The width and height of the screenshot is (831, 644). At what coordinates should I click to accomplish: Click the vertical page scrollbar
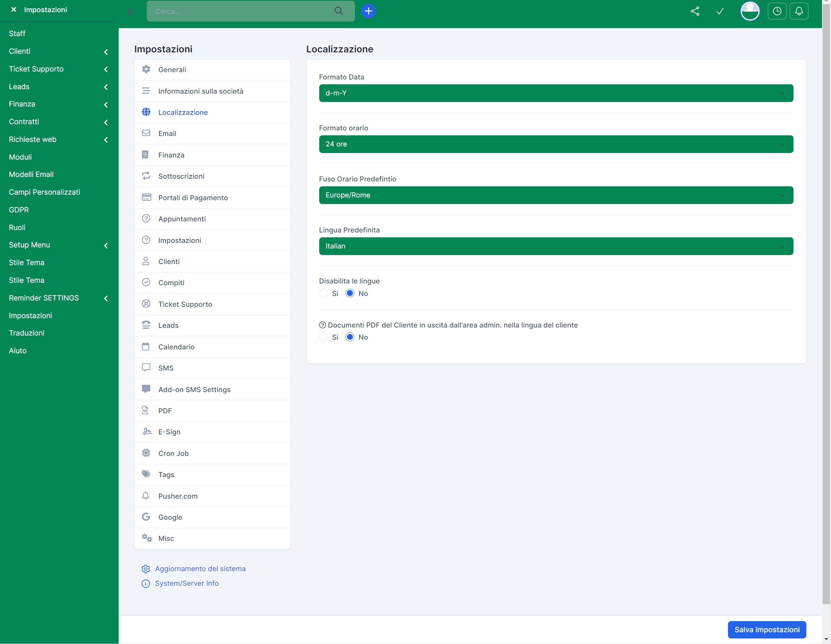click(x=826, y=305)
